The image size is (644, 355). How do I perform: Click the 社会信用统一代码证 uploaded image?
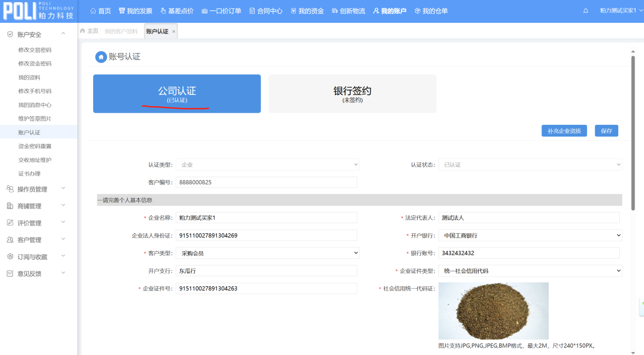pyautogui.click(x=493, y=311)
